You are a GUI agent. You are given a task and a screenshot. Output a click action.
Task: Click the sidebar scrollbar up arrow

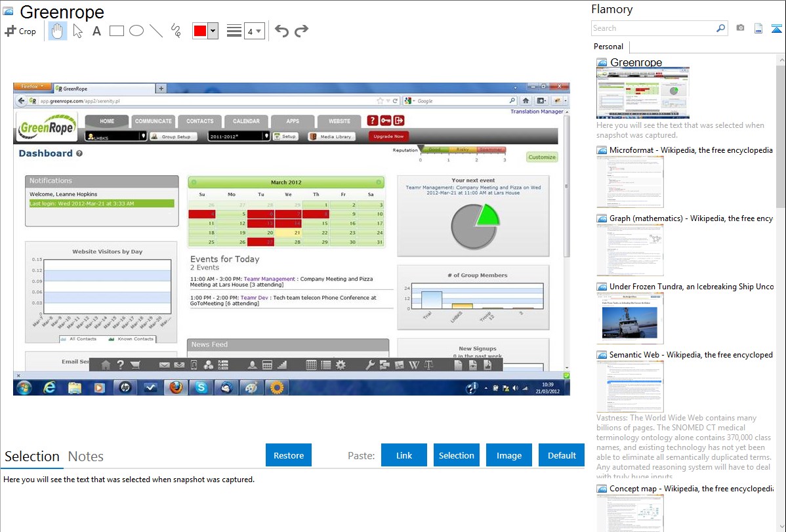point(781,60)
